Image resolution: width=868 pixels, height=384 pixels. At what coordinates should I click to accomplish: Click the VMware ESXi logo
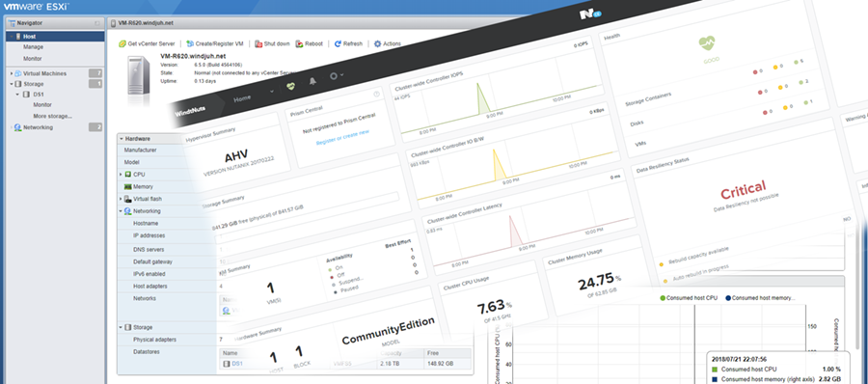37,7
